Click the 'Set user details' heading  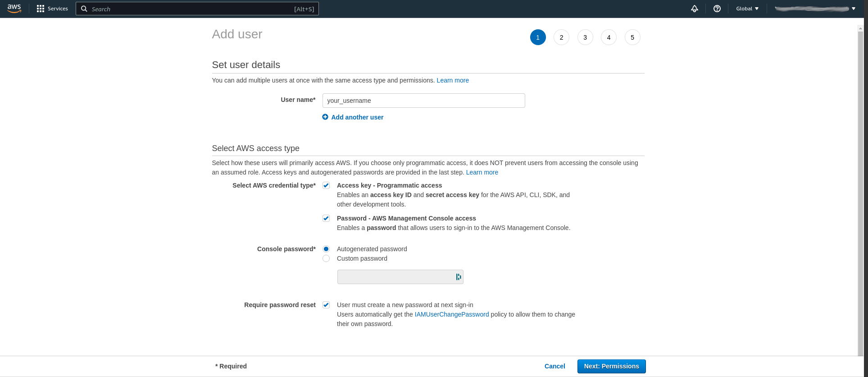(x=246, y=65)
